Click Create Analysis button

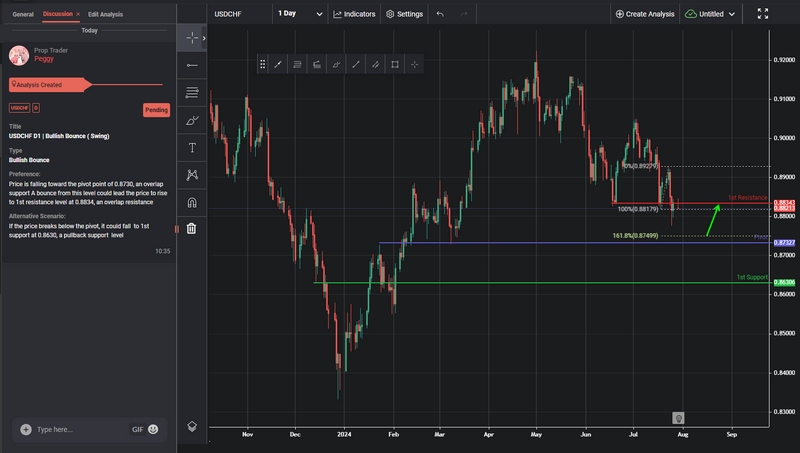pos(645,14)
